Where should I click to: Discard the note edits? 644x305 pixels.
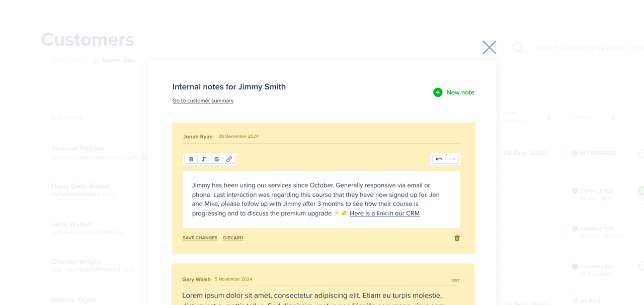point(233,238)
